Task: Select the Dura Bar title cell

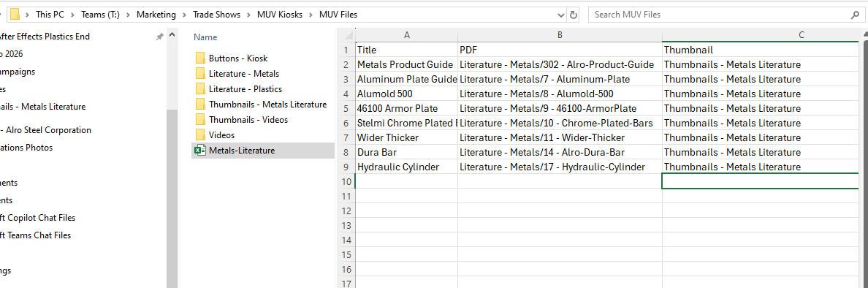Action: click(406, 152)
